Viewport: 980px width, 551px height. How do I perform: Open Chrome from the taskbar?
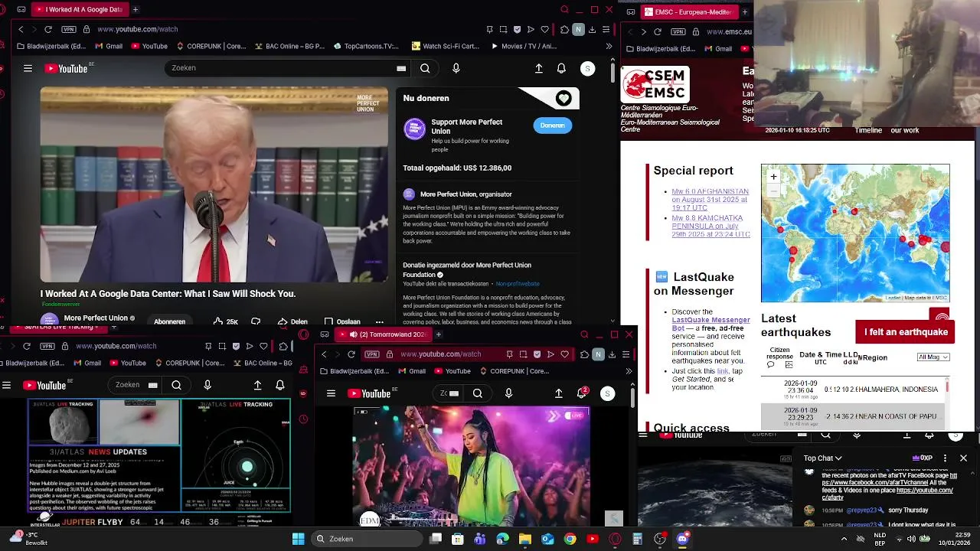pyautogui.click(x=570, y=539)
